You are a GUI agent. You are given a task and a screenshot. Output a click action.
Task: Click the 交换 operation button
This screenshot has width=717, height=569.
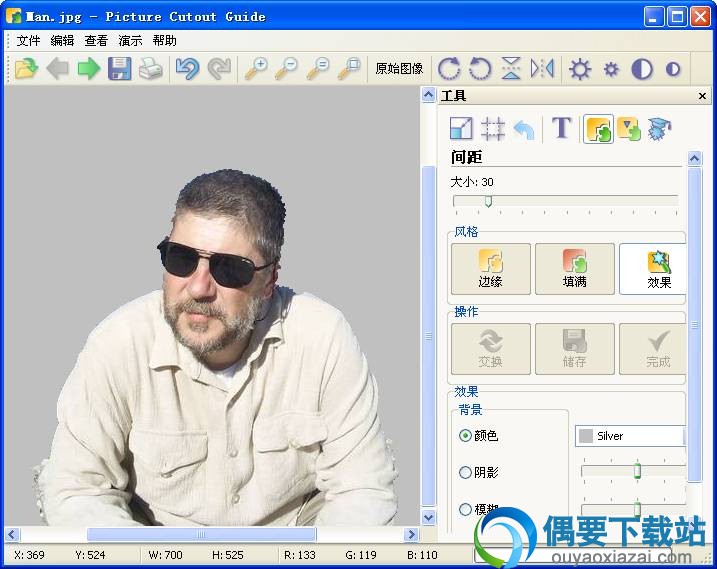coord(491,349)
